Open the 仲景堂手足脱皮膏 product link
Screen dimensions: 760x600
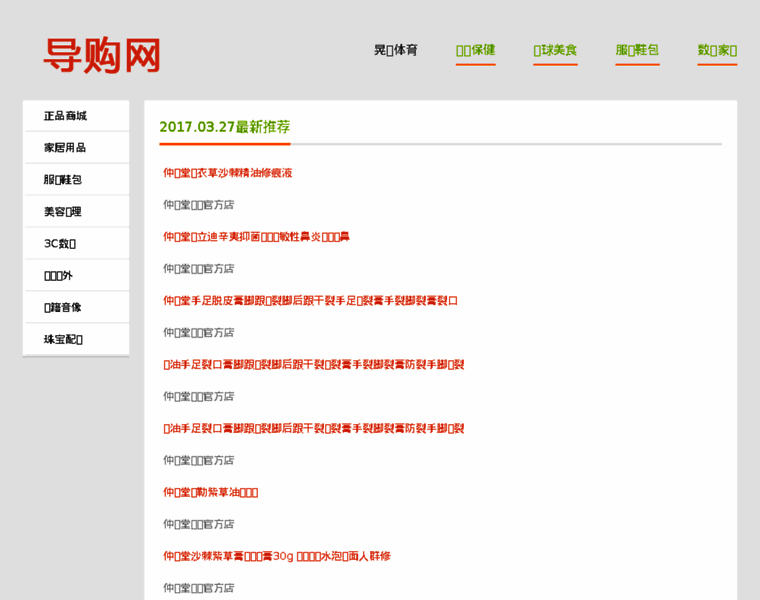click(310, 301)
